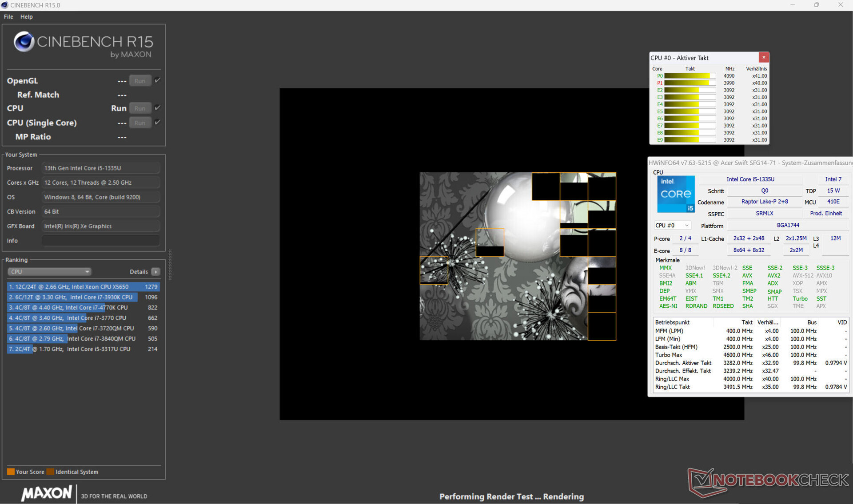Screen dimensions: 853x504
Task: Toggle the CPU test checkbox
Action: coord(157,108)
